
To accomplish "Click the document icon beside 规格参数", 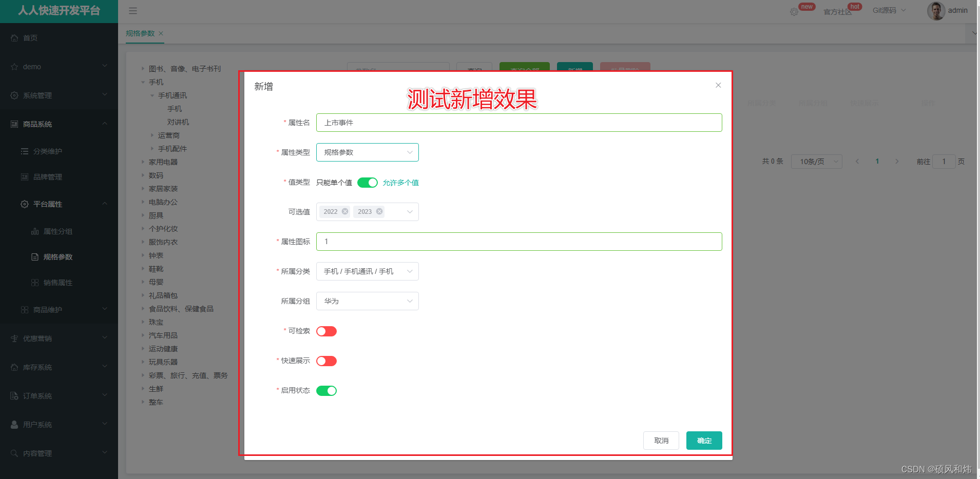I will (x=35, y=257).
